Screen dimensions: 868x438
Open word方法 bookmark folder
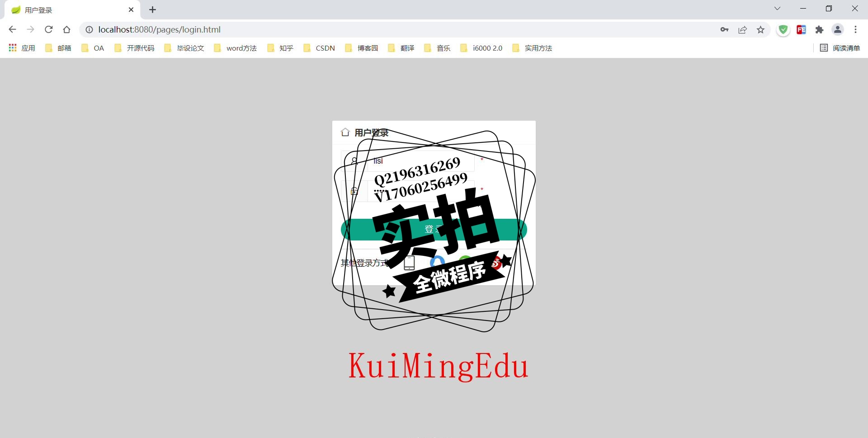pyautogui.click(x=235, y=48)
